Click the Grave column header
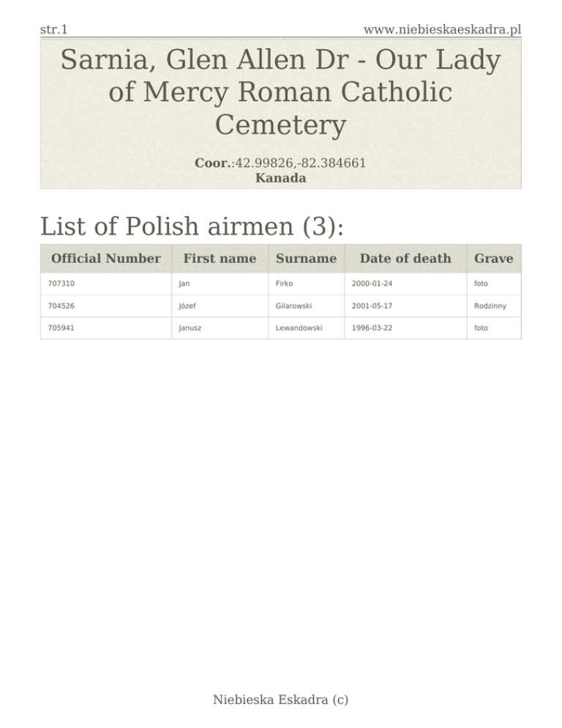Image resolution: width=562 pixels, height=728 pixels. tap(493, 259)
